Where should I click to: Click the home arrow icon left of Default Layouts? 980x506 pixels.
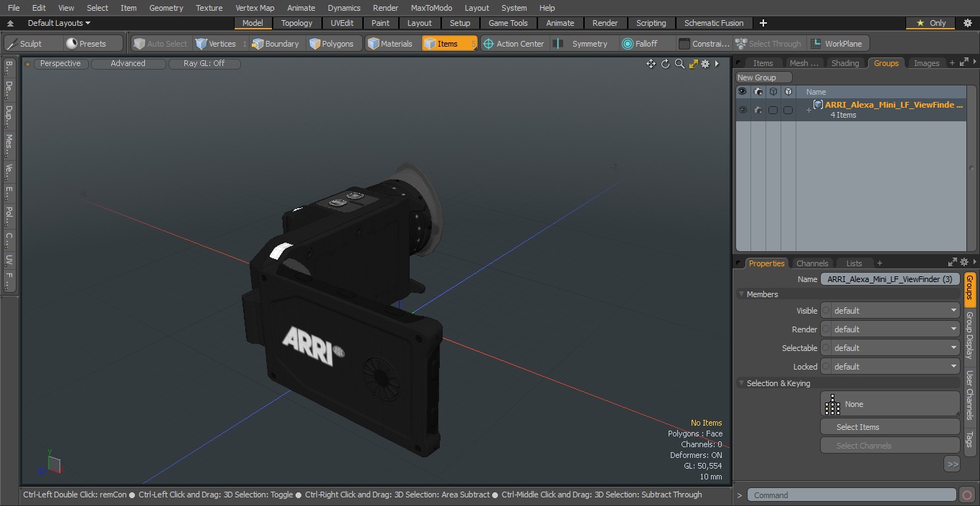coord(11,23)
